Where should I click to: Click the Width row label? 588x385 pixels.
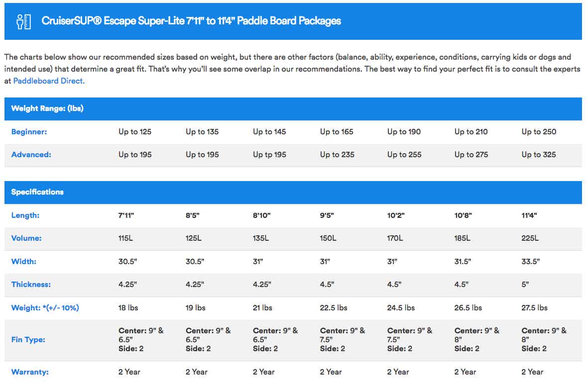23,262
